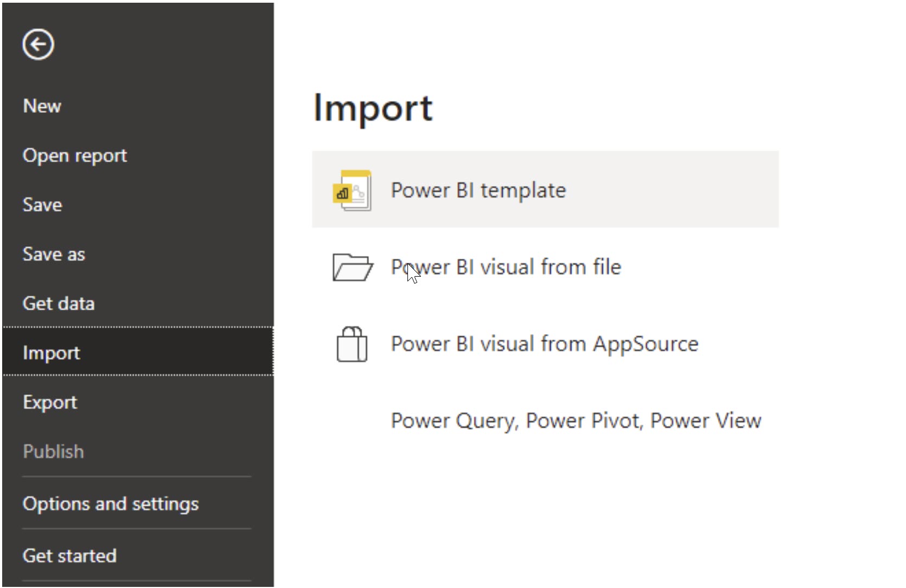Open the Export menu entry
906x588 pixels.
pyautogui.click(x=50, y=402)
